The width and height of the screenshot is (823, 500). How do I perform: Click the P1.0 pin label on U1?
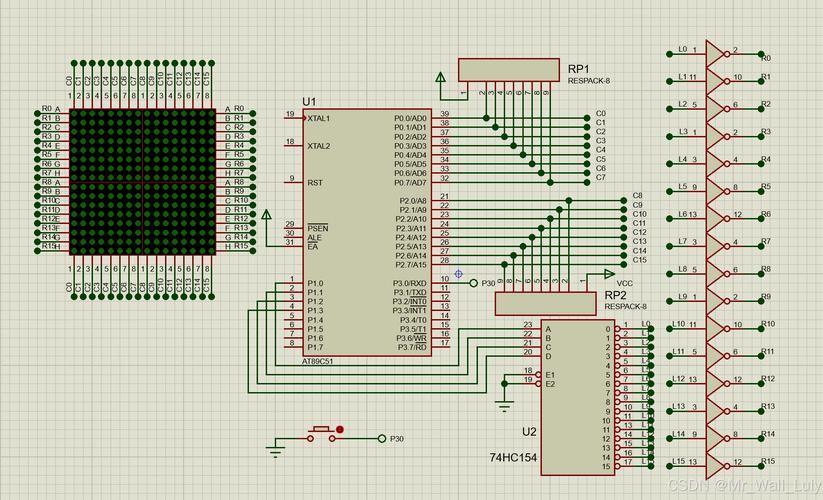point(315,283)
